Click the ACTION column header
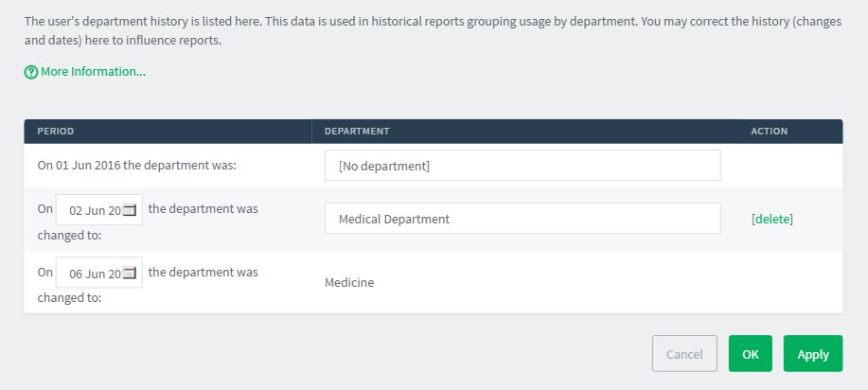This screenshot has height=390, width=868. (x=769, y=132)
